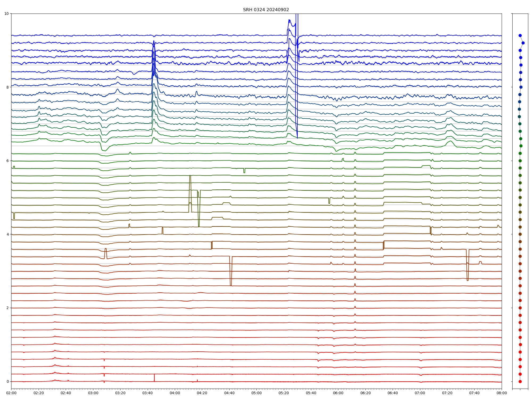Viewport: 532px width, 399px height.
Task: Click the topmost blue dot in the side panel
Action: 520,35
